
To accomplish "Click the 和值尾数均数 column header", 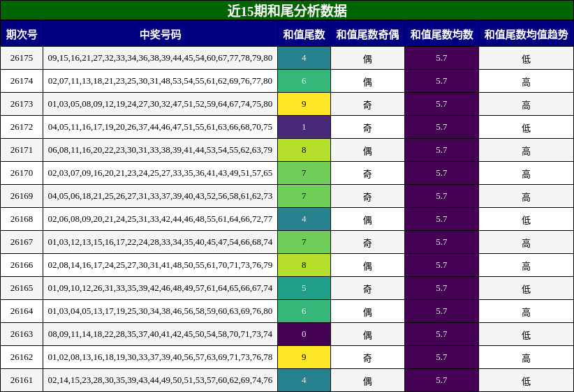I will (x=441, y=34).
